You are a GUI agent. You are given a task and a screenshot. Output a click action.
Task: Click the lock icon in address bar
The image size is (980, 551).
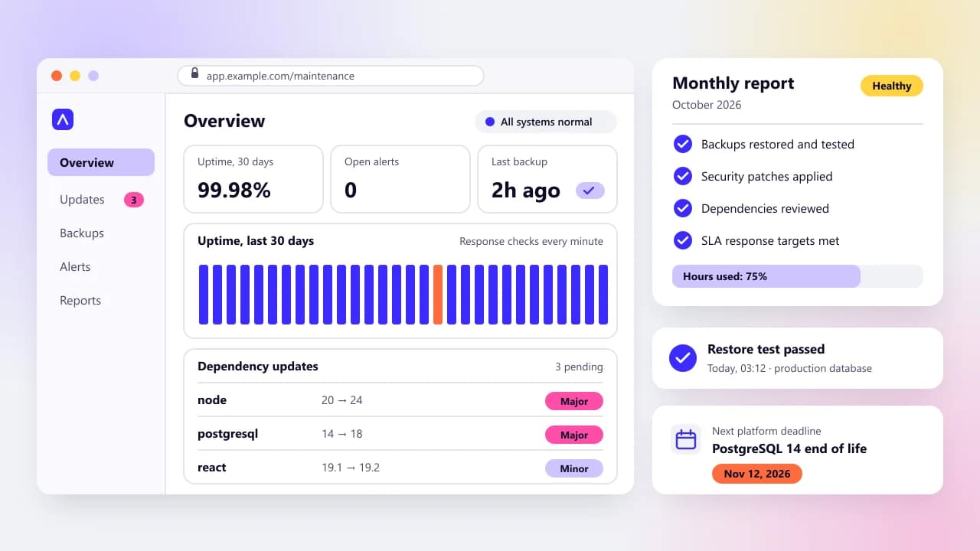click(194, 73)
